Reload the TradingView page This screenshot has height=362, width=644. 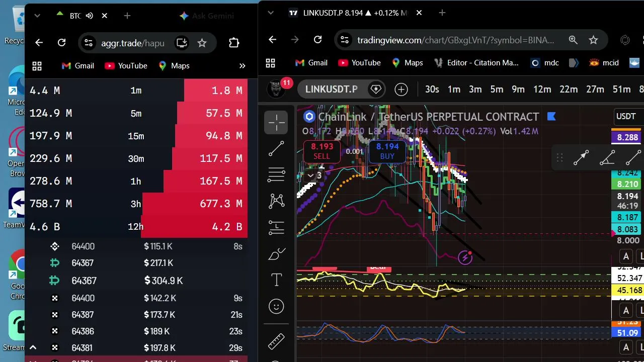(317, 40)
